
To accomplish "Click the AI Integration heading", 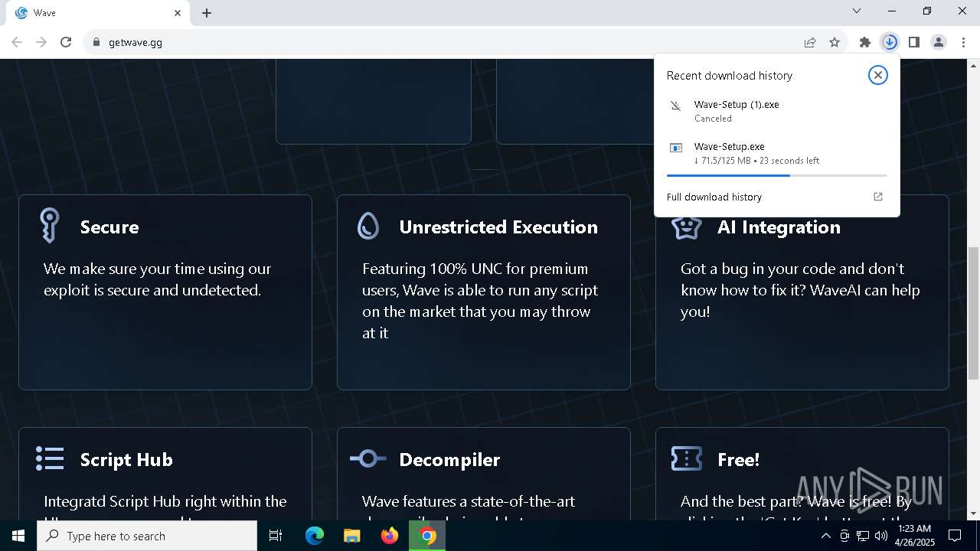I will tap(779, 227).
